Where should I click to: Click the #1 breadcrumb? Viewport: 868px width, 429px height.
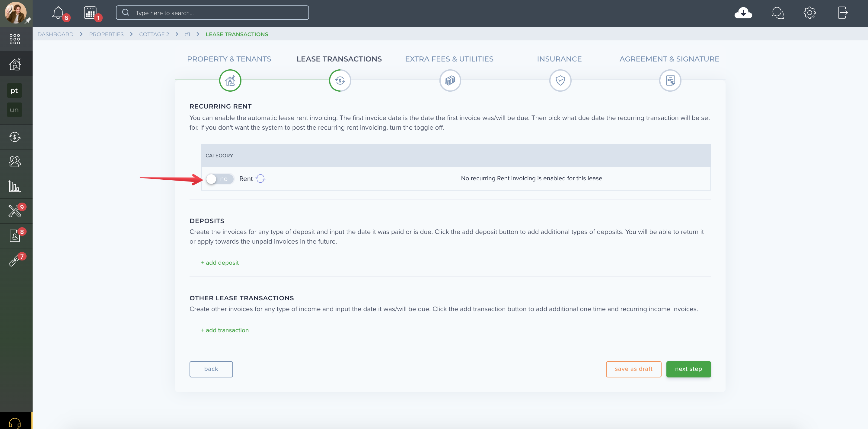187,34
